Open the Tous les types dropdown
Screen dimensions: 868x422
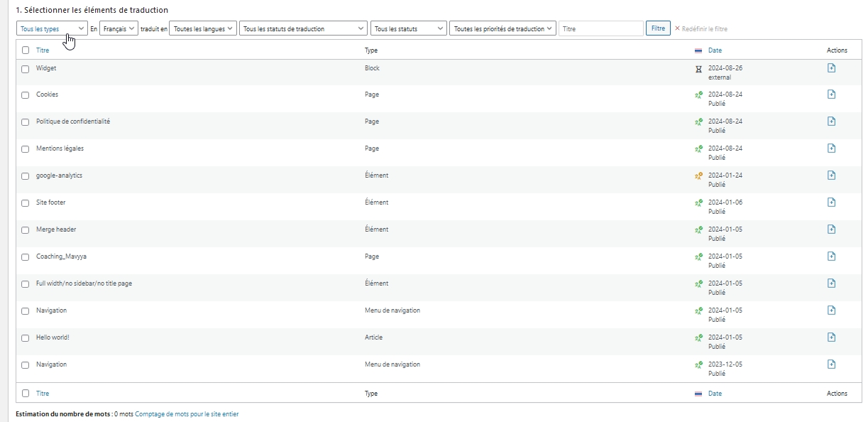(x=52, y=29)
